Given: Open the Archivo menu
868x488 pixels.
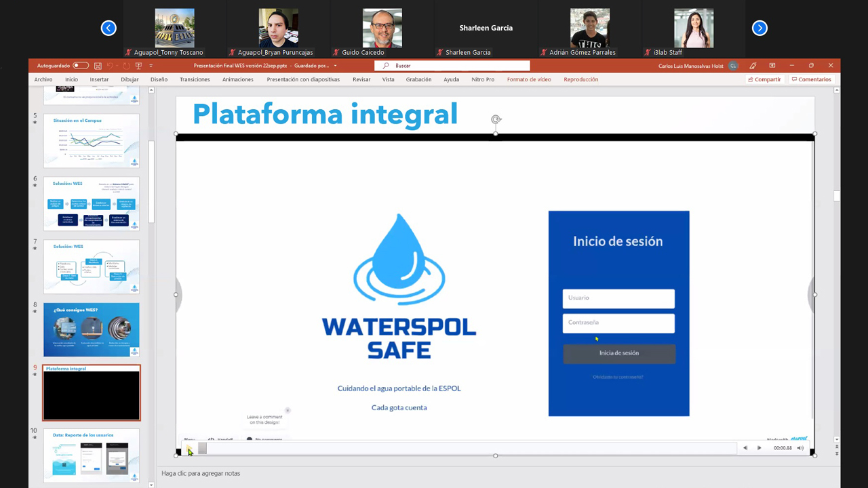Looking at the screenshot, I should pyautogui.click(x=43, y=79).
